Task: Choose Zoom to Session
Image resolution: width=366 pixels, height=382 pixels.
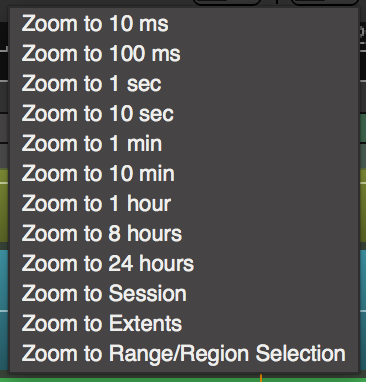Action: tap(184, 294)
